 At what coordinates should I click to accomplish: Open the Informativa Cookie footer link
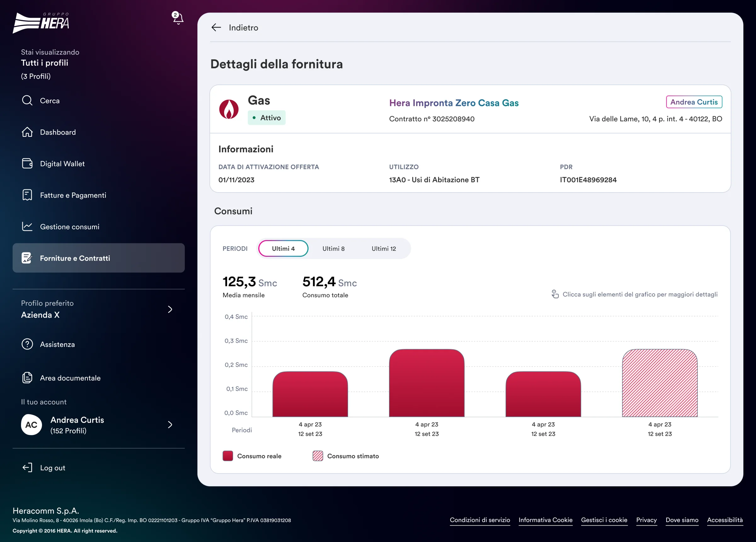pos(545,520)
